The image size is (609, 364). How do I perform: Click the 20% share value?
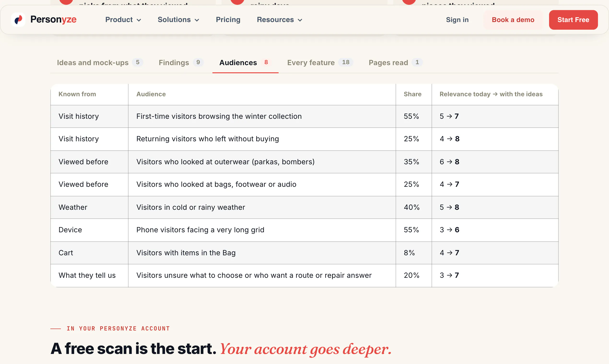tap(412, 275)
